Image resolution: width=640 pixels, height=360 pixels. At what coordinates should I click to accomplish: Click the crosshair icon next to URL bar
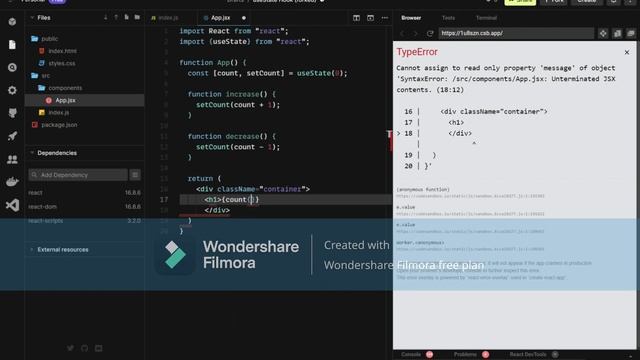pyautogui.click(x=603, y=33)
